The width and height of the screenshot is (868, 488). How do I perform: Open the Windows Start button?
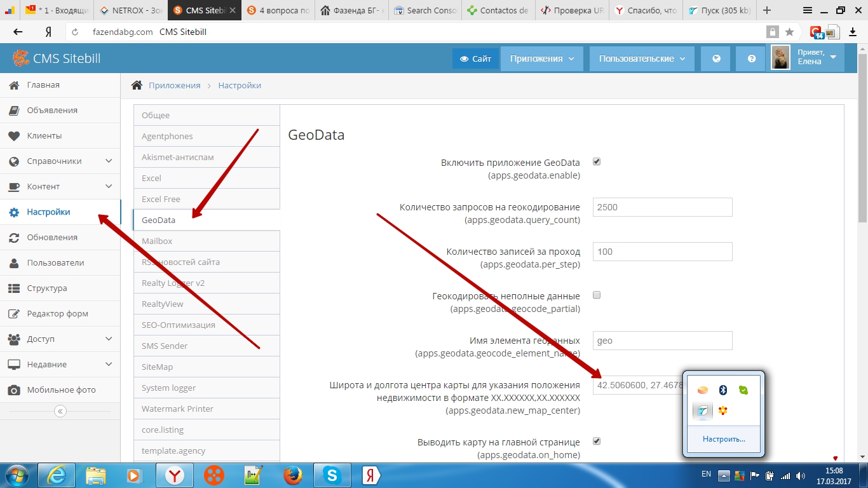pos(17,475)
